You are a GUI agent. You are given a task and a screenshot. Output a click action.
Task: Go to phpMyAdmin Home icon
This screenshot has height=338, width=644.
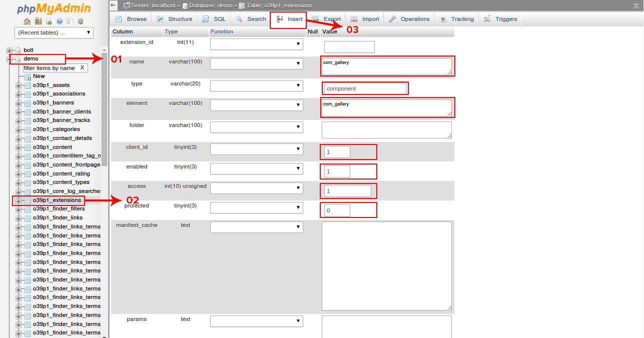coord(27,21)
